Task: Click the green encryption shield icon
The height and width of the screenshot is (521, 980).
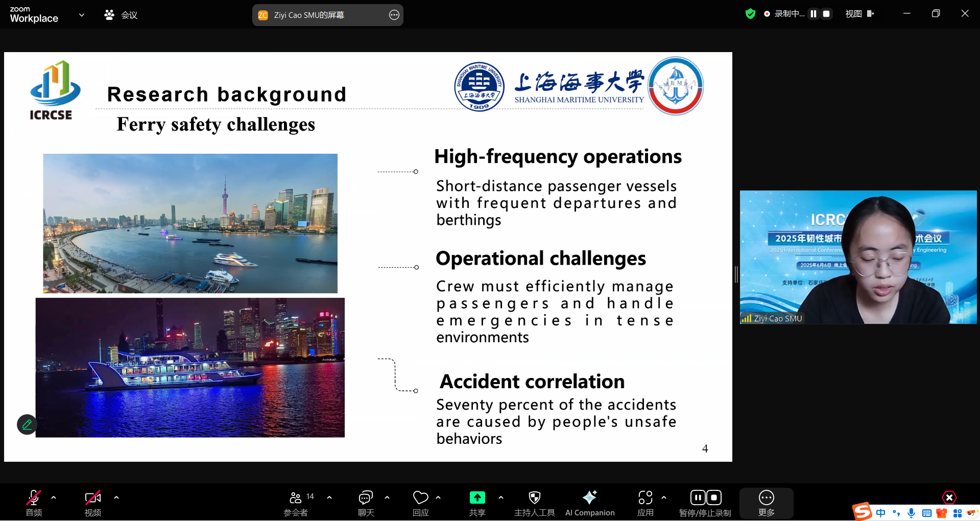Action: [x=750, y=14]
